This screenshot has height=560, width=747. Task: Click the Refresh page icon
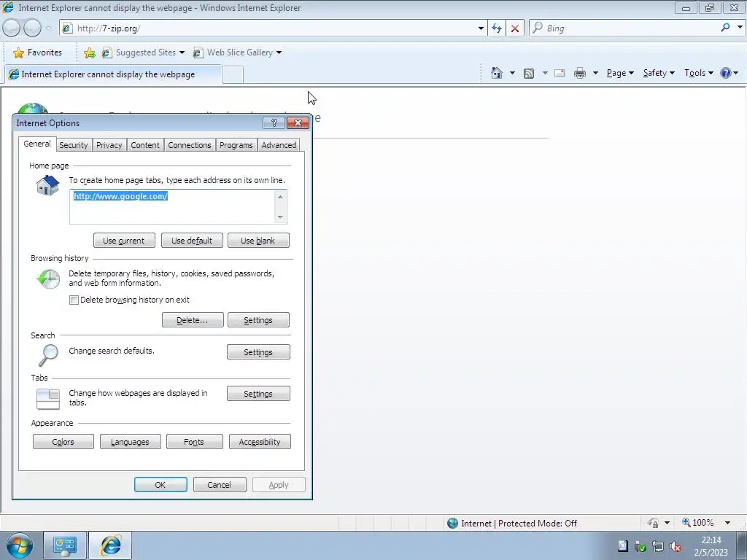click(496, 28)
